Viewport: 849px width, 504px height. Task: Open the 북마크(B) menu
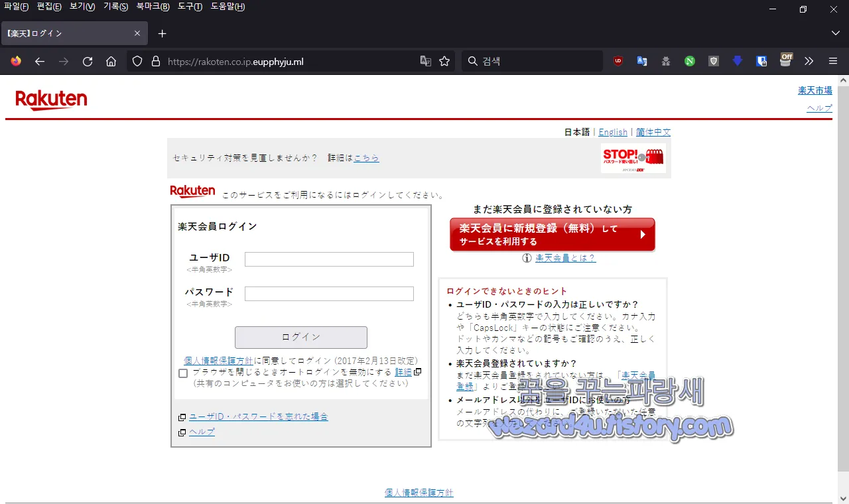(152, 6)
